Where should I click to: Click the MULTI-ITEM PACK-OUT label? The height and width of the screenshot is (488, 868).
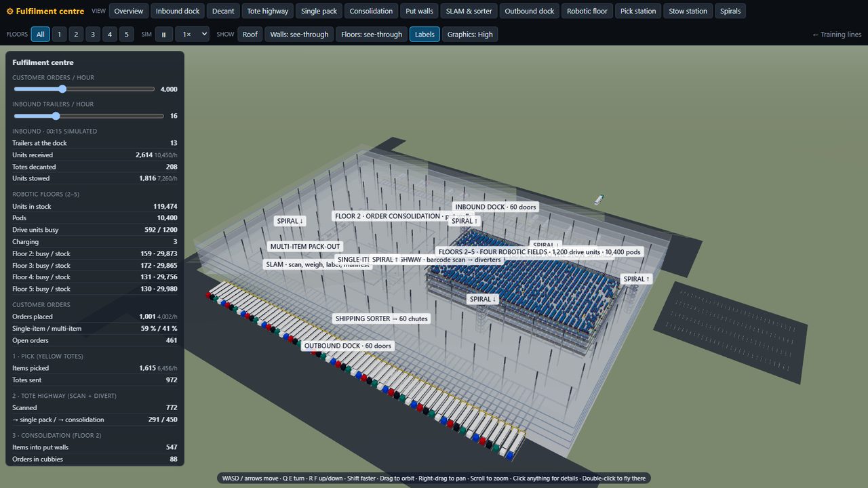[x=305, y=247]
